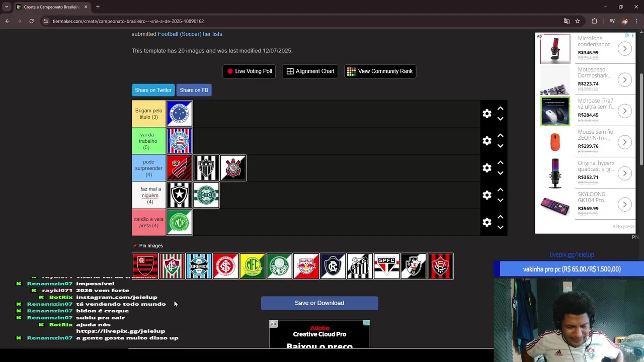Click the Coritiba CFC crest
Screen dimensions: 644x362
pyautogui.click(x=206, y=195)
